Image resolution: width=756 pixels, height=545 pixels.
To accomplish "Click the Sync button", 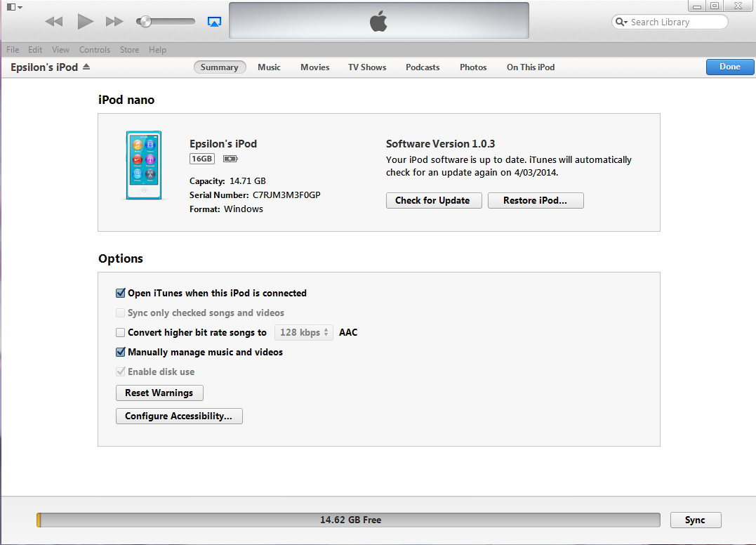I will (x=696, y=520).
